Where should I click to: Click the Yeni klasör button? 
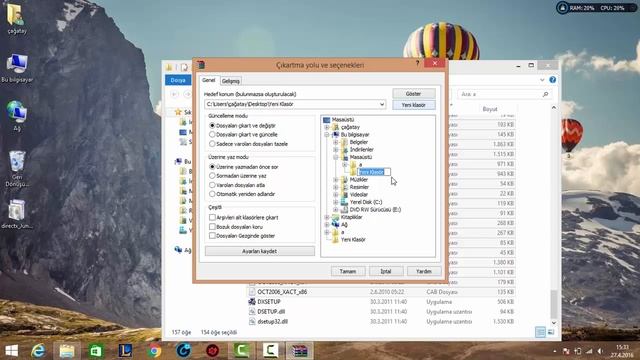413,105
